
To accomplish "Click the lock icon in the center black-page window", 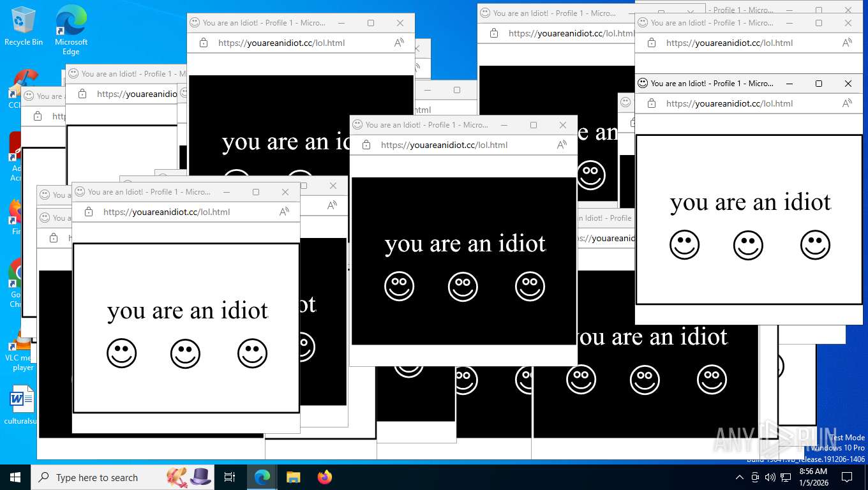I will point(366,145).
